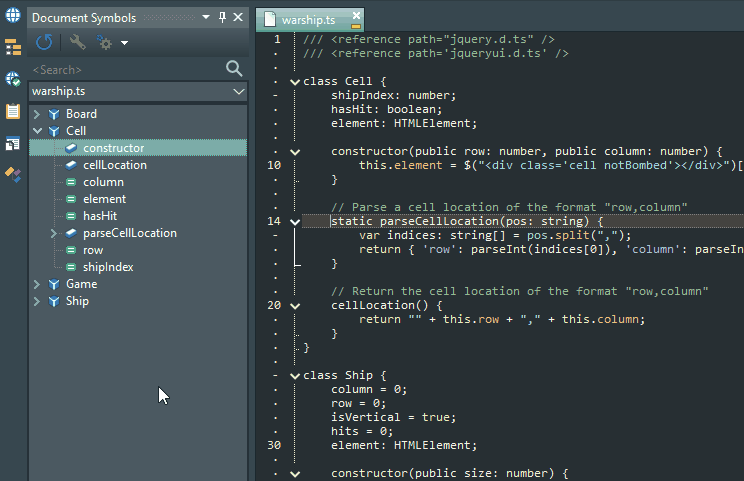Collapse the Cell class node
Image resolution: width=744 pixels, height=481 pixels.
(37, 131)
